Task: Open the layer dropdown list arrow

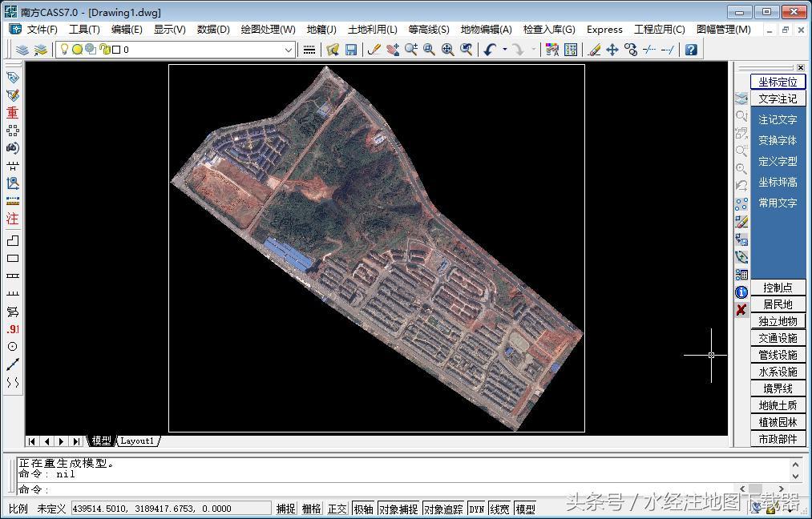Action: pyautogui.click(x=289, y=50)
